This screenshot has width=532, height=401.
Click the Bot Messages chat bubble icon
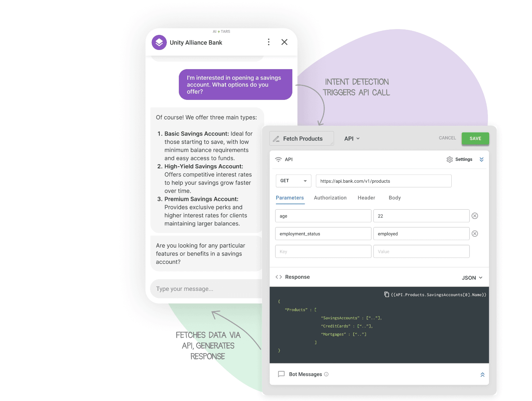(281, 374)
